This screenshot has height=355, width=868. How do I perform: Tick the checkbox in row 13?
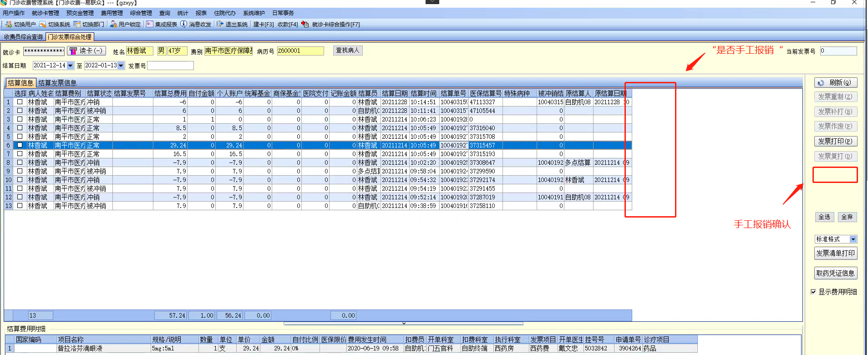20,206
